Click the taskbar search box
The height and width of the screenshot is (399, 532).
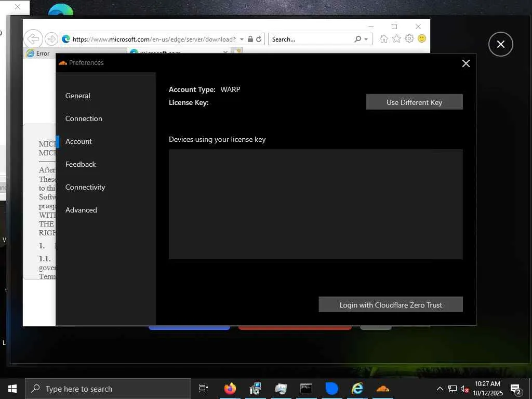(x=108, y=389)
